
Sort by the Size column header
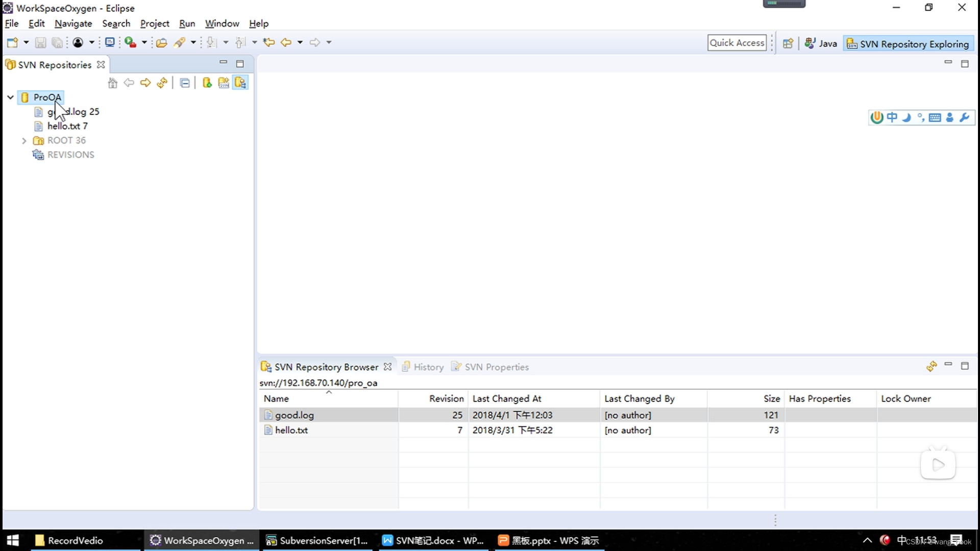pos(746,398)
